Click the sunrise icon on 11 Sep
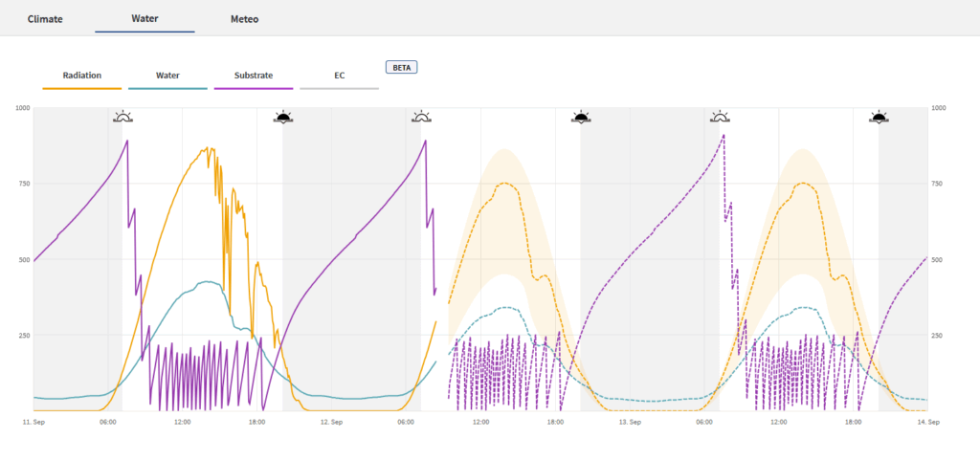Image resolution: width=980 pixels, height=460 pixels. (x=123, y=118)
